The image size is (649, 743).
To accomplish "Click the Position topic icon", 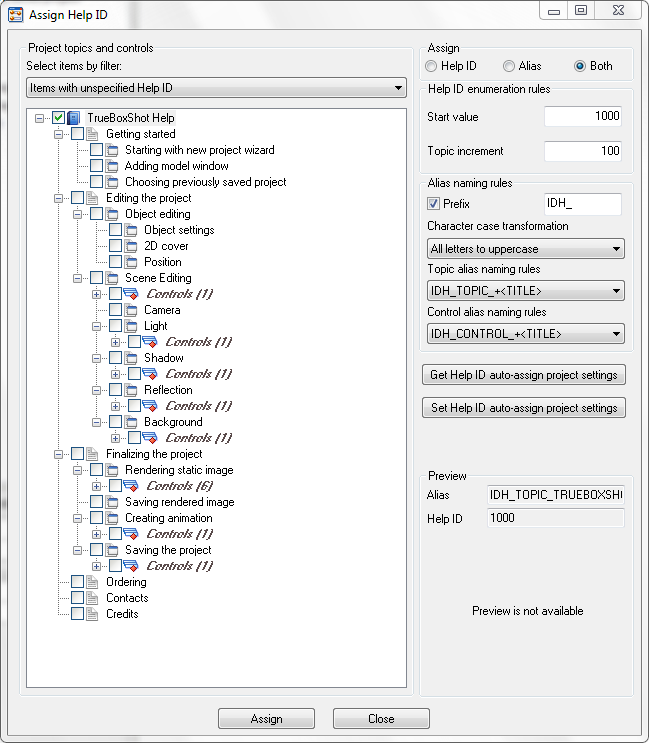I will 131,262.
